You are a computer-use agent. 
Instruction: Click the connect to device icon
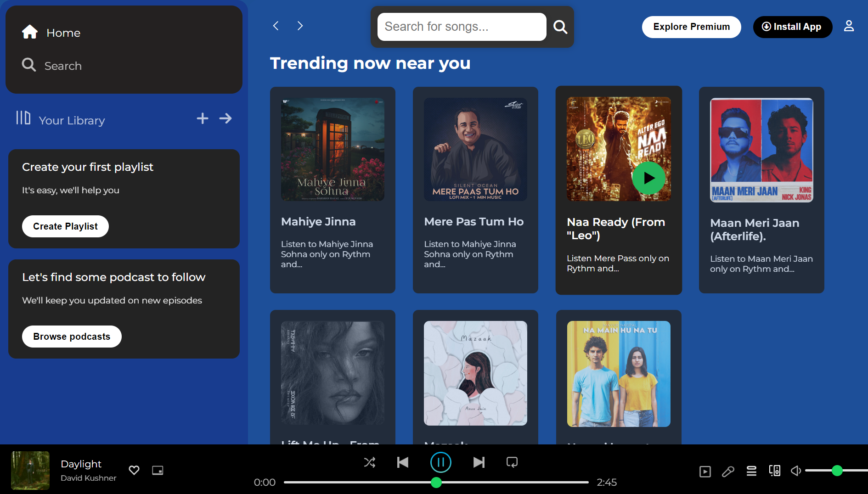click(774, 471)
